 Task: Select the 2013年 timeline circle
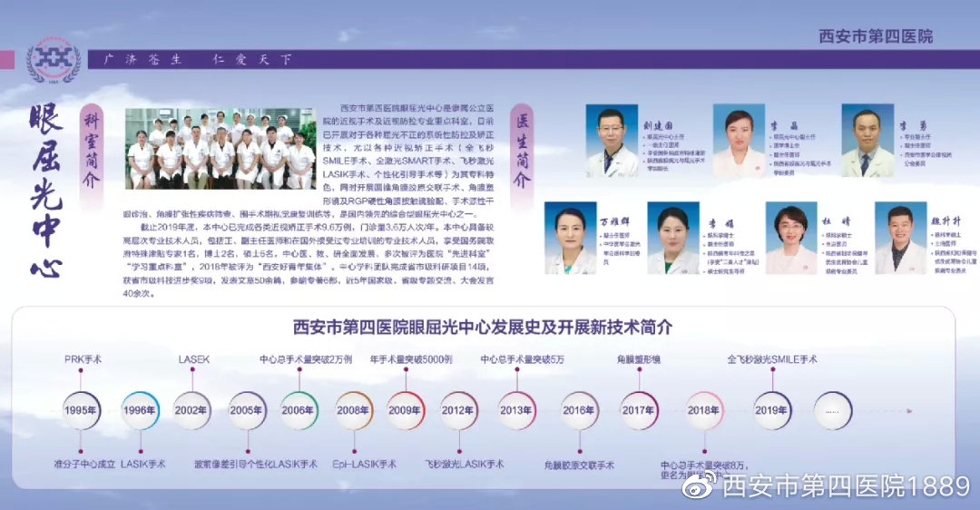[515, 410]
